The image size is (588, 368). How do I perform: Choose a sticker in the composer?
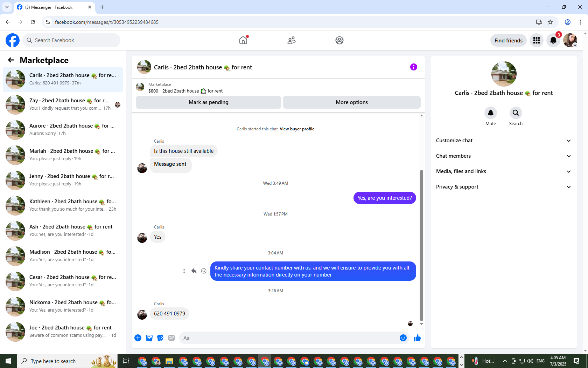[160, 338]
